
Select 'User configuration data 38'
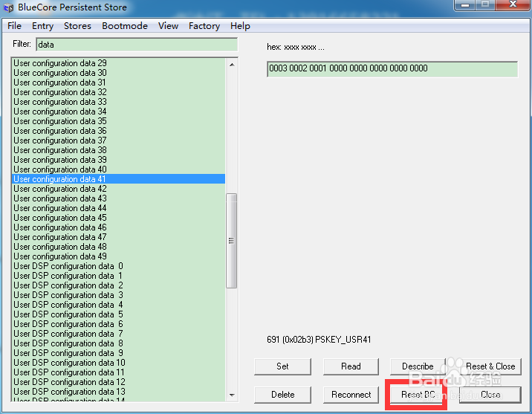pos(118,150)
